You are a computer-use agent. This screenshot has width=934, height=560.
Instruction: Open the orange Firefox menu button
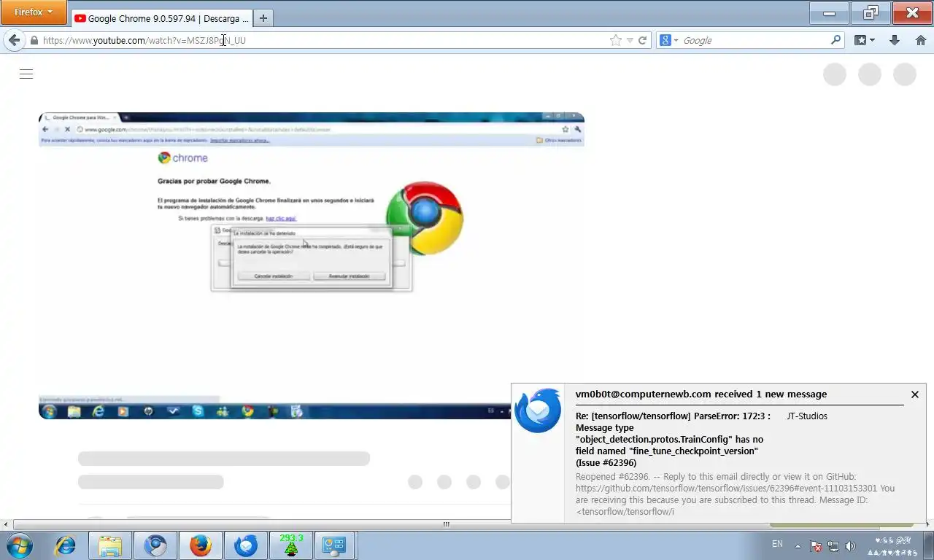click(34, 12)
